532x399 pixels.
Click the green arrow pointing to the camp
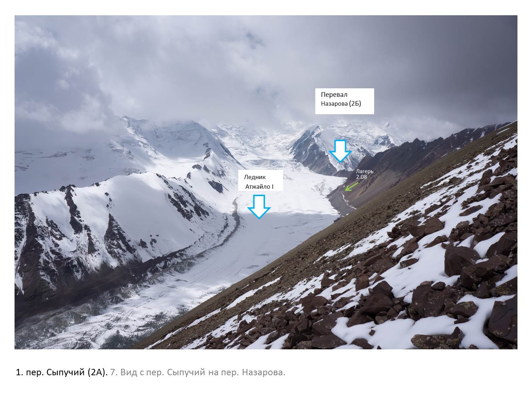point(352,186)
